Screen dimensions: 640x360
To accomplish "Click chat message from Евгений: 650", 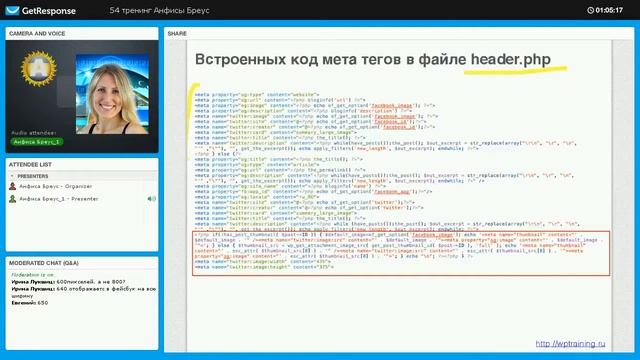I will (30, 303).
